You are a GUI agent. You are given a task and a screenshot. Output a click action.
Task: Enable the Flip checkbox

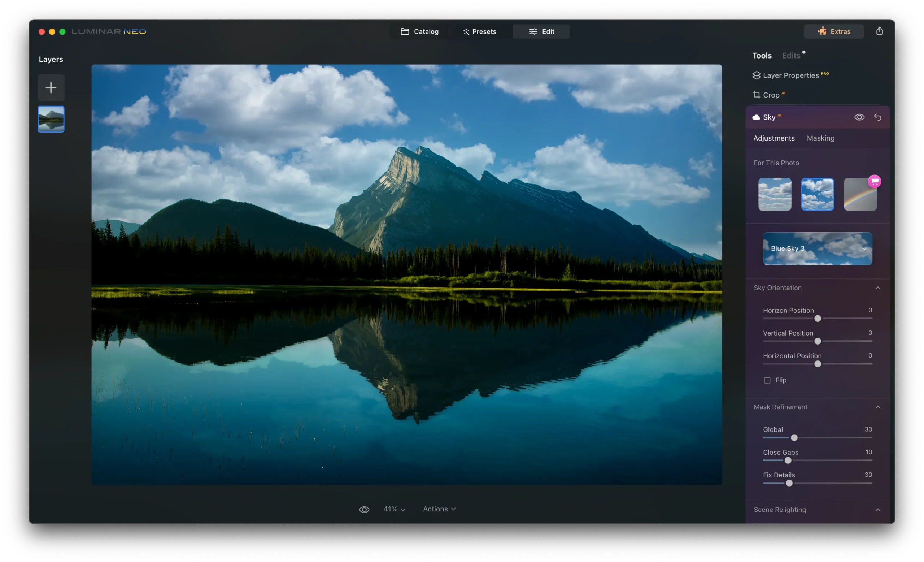pos(767,380)
